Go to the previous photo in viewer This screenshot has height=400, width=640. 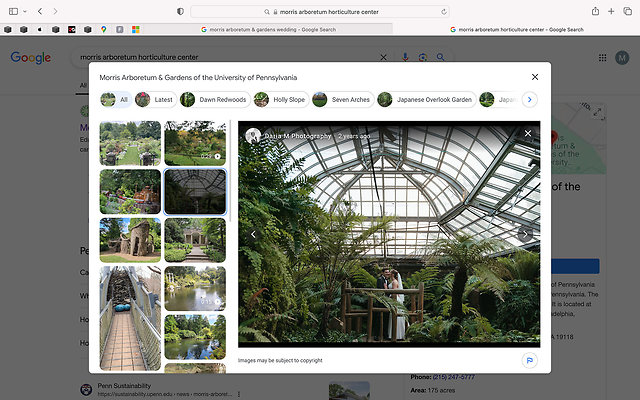(253, 234)
